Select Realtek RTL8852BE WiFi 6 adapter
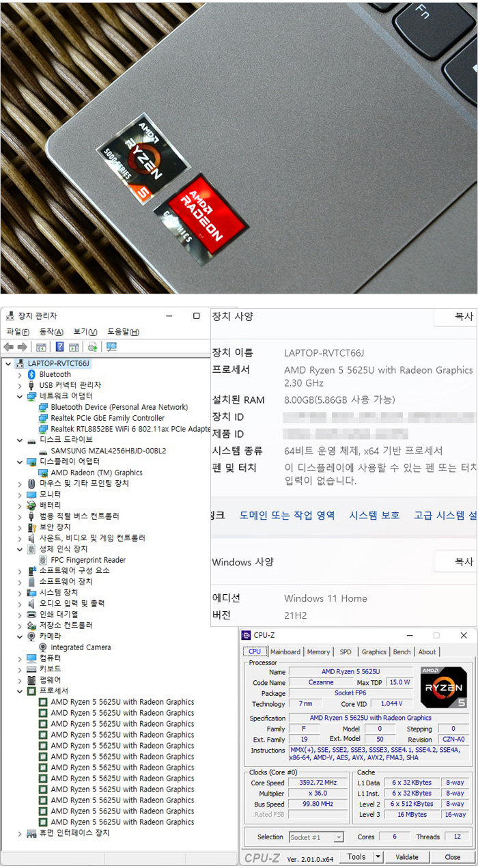This screenshot has height=868, width=478. coord(130,429)
